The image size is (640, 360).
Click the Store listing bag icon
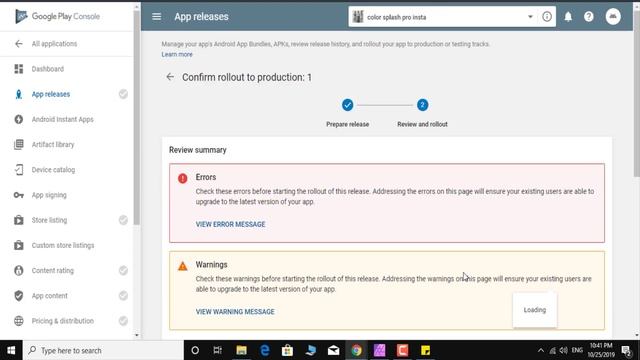click(19, 220)
